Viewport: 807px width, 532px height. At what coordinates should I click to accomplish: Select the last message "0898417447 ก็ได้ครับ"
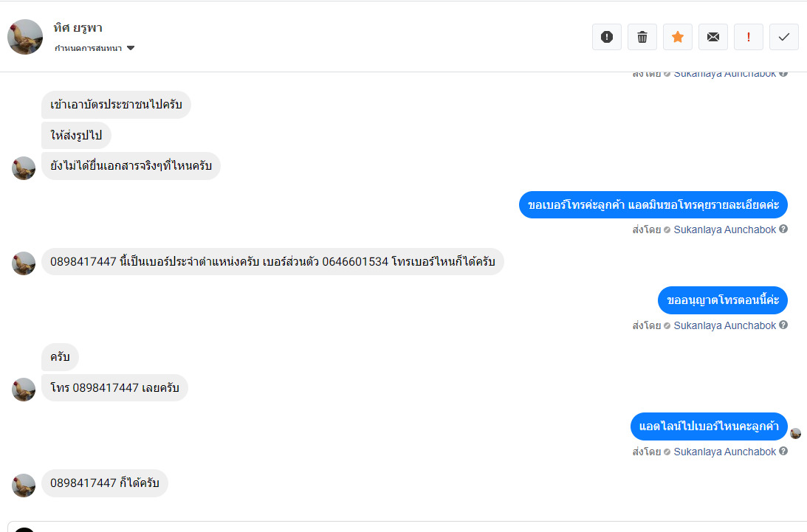pos(105,483)
